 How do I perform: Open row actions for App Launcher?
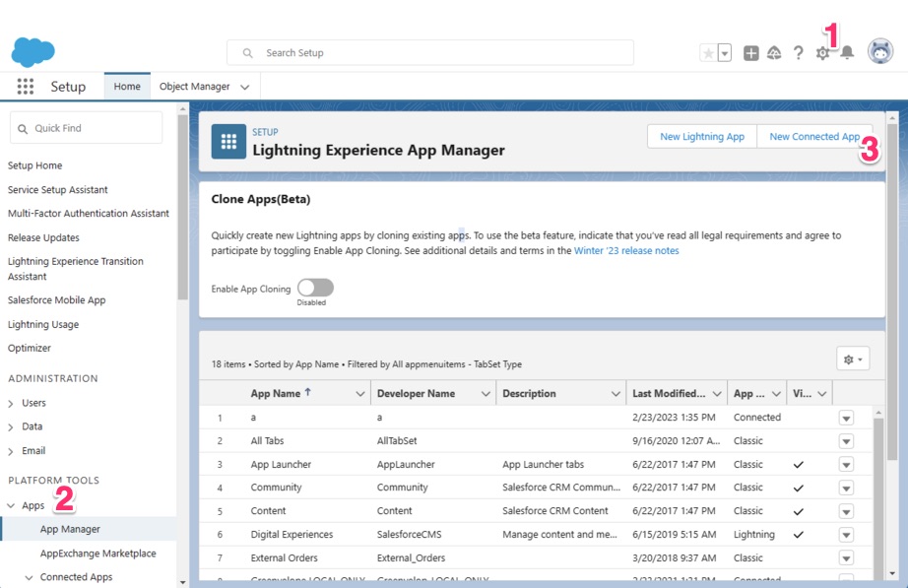click(846, 465)
